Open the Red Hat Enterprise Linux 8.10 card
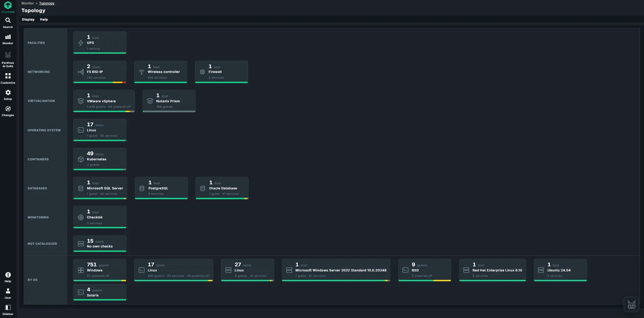Screen dimensions: 644x318 pyautogui.click(x=493, y=270)
